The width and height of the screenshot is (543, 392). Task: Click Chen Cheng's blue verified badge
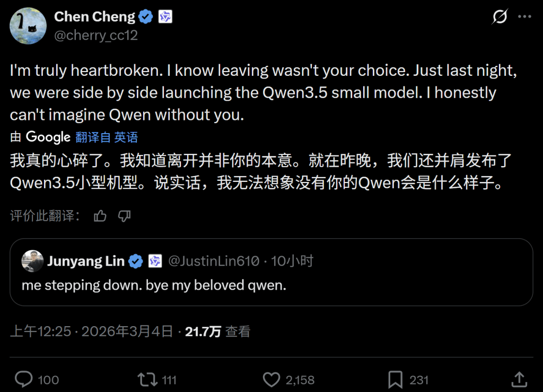pos(145,16)
